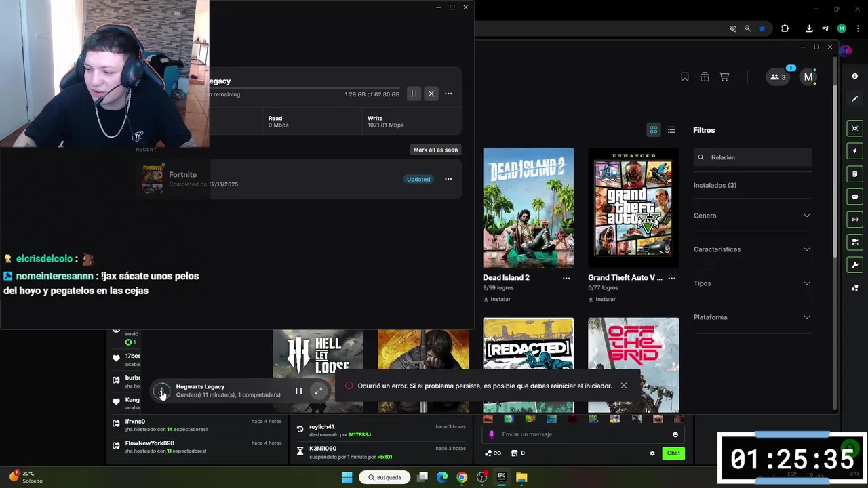Open the Hell Let Loose game cover
The image size is (868, 488).
coord(318,371)
